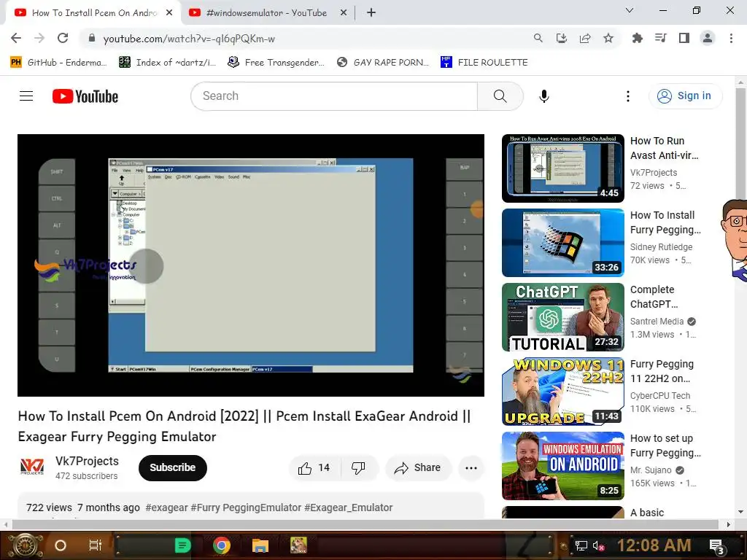
Task: Bookmark this tab with star icon
Action: coord(608,38)
